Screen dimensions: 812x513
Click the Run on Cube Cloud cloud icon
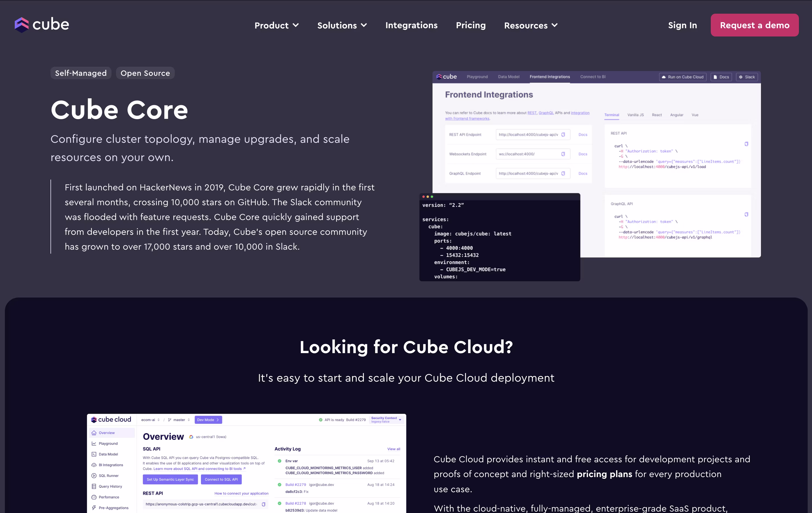664,77
